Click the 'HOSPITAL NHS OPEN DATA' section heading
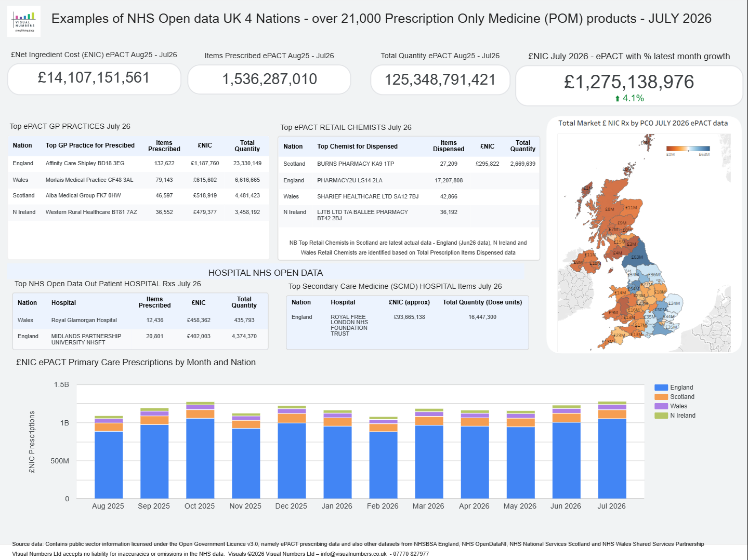Image resolution: width=748 pixels, height=560 pixels. 266,273
